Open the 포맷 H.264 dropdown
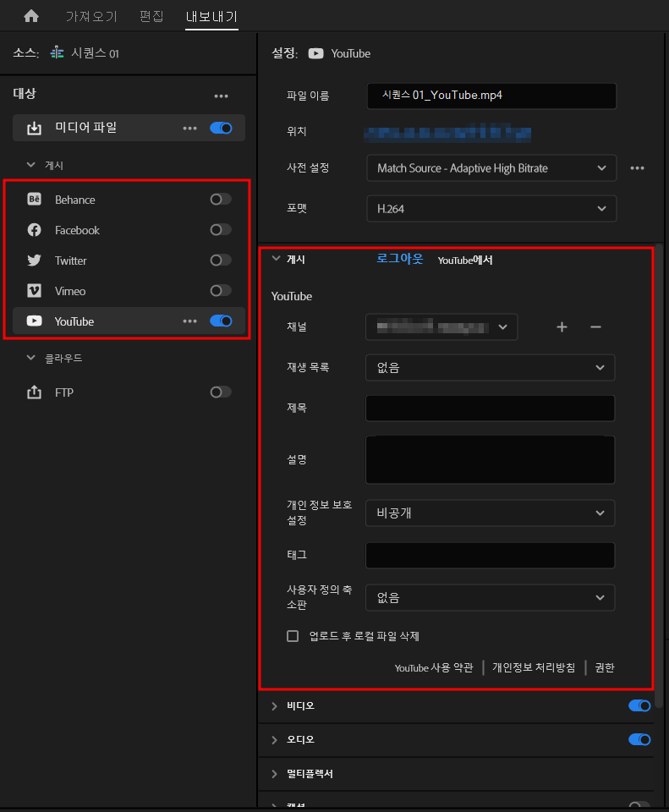 (491, 209)
